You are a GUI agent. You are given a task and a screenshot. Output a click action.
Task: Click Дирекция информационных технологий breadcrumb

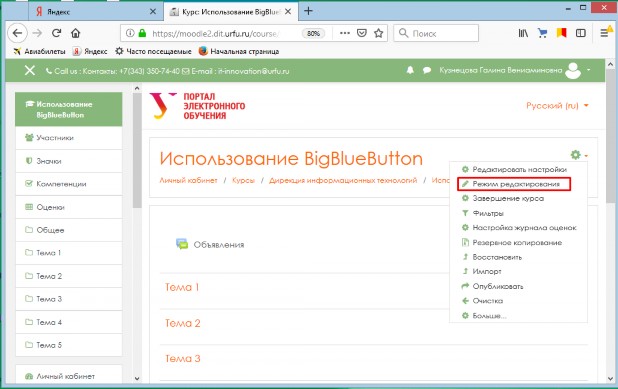(x=343, y=180)
